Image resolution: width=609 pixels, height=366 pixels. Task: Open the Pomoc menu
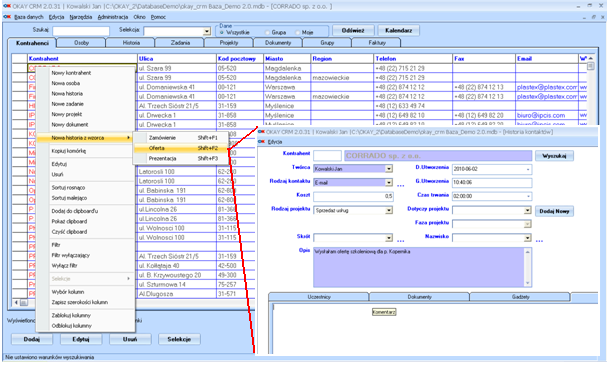pos(158,17)
